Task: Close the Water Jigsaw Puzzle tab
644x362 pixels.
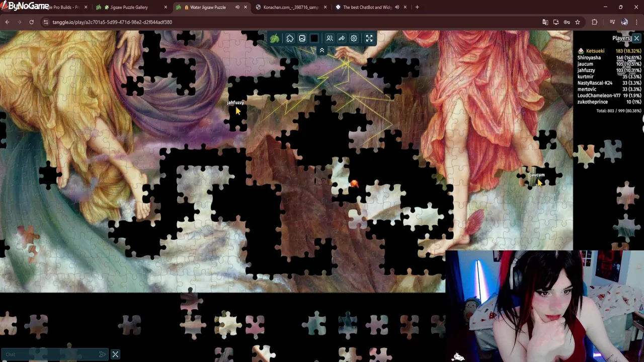Action: pos(246,7)
